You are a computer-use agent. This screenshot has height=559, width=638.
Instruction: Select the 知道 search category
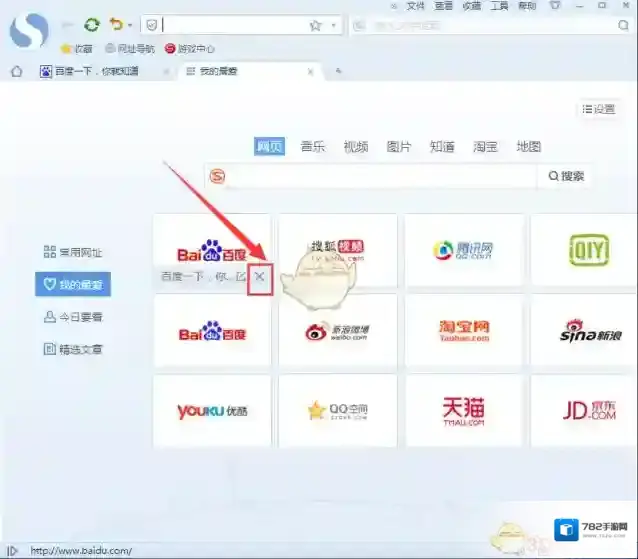(442, 146)
